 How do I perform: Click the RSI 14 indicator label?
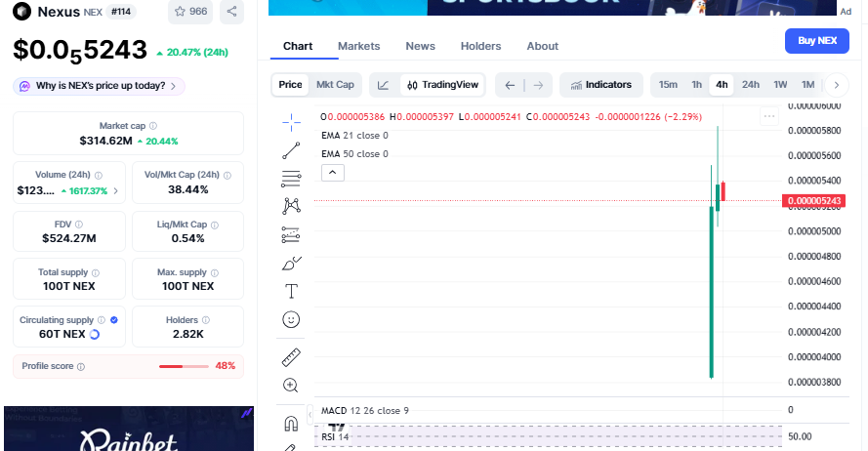point(335,437)
